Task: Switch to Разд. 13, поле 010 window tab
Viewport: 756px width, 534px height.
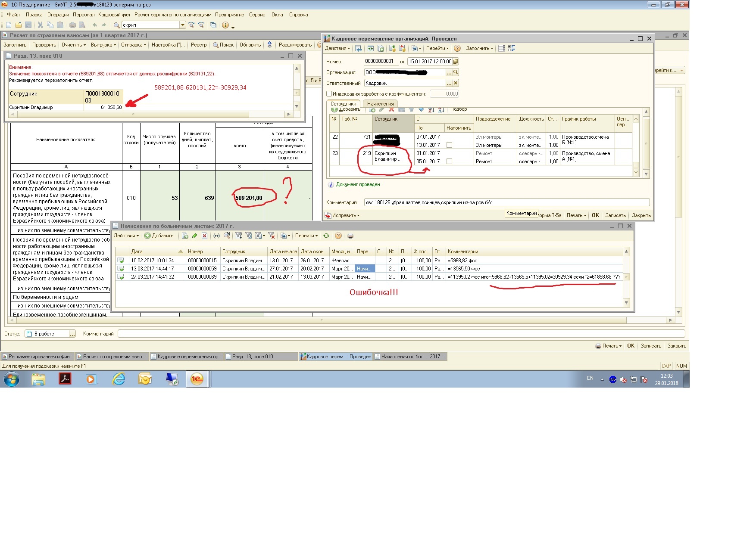Action: (x=261, y=357)
